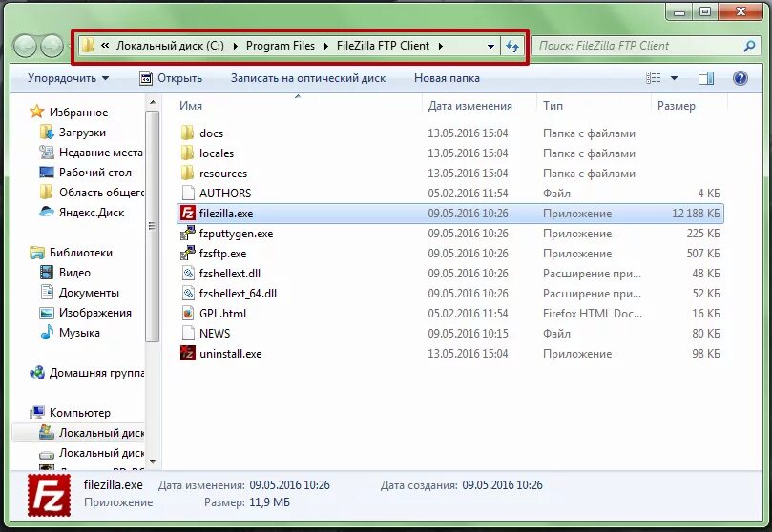Click the Back navigation arrow
This screenshot has width=772, height=532.
click(x=25, y=46)
